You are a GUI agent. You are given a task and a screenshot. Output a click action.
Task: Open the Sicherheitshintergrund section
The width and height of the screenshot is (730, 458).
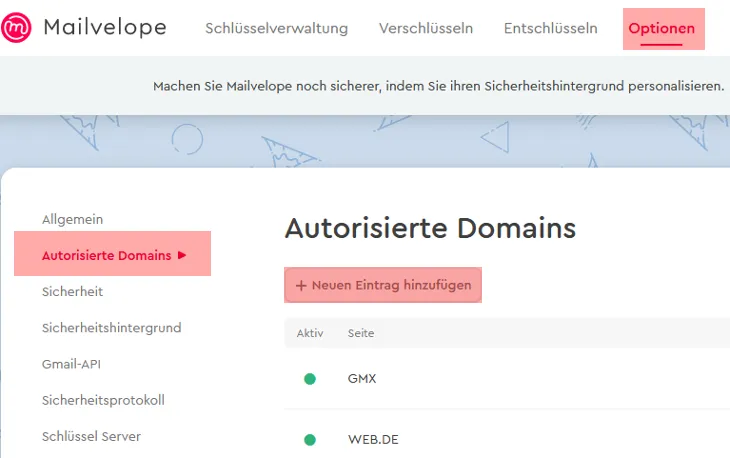click(111, 328)
